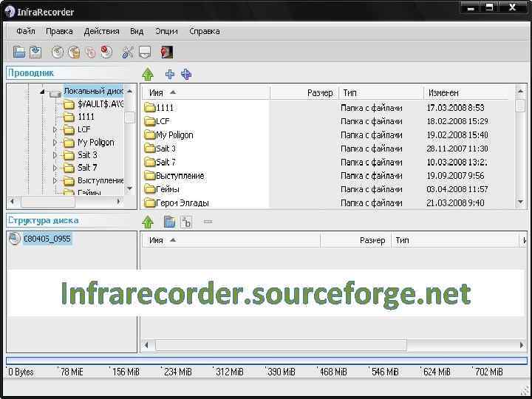This screenshot has height=399, width=532.
Task: Click the erase disc icon with red mark
Action: pos(106,52)
